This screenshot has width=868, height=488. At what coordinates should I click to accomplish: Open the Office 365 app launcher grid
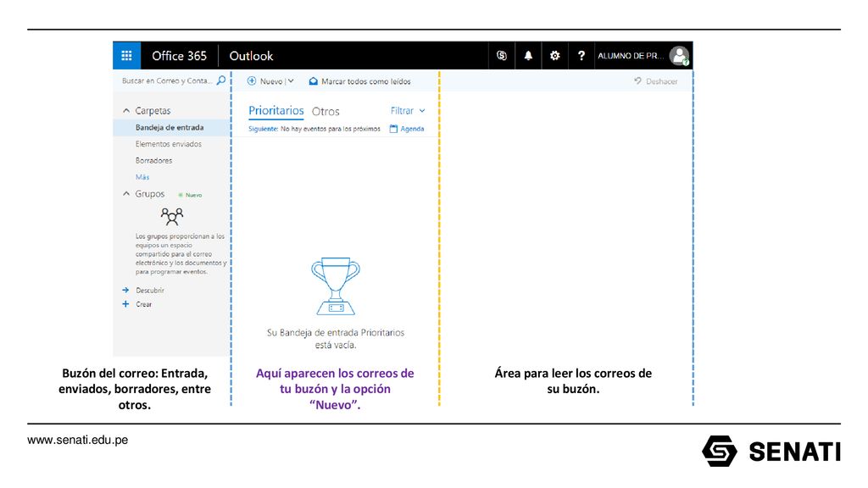point(127,55)
